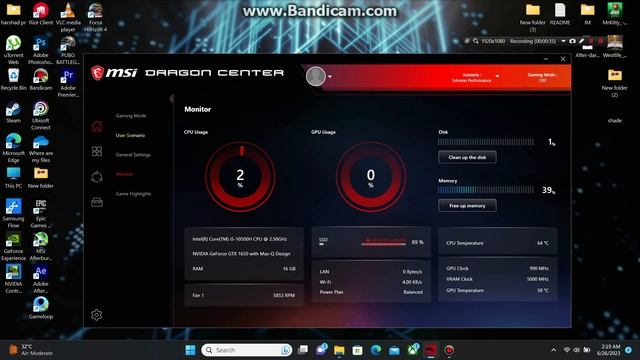The image size is (640, 360).
Task: Click the GPU Clock row
Action: (x=498, y=268)
